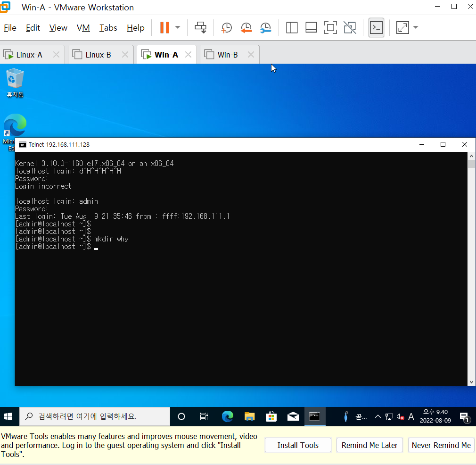Click Telnet scrollbar down arrow
This screenshot has width=476, height=465.
471,382
